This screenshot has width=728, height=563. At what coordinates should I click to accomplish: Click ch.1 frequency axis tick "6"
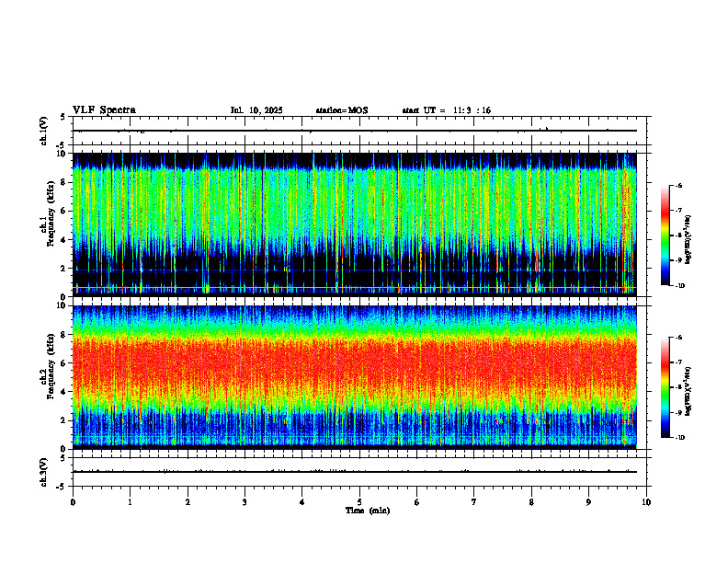click(64, 211)
